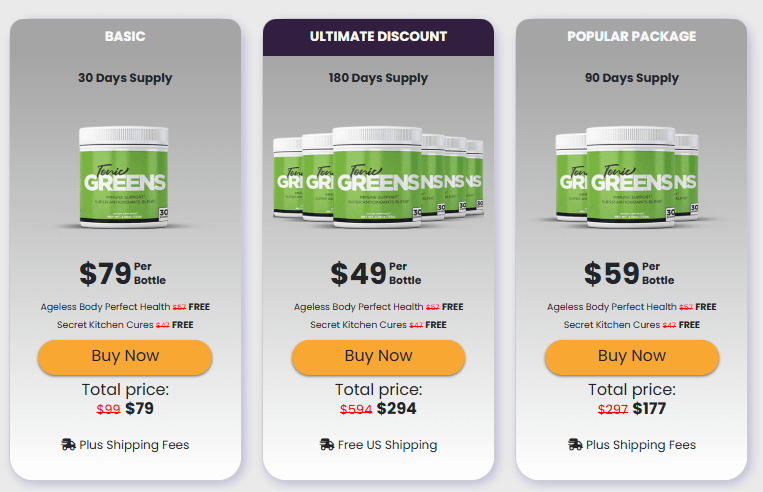Click the $59 Per Bottle price

(629, 273)
